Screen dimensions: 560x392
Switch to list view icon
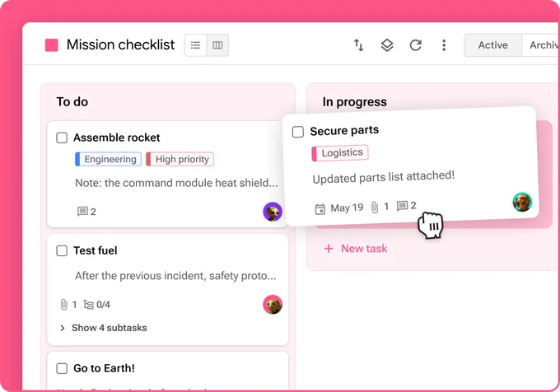(x=195, y=45)
